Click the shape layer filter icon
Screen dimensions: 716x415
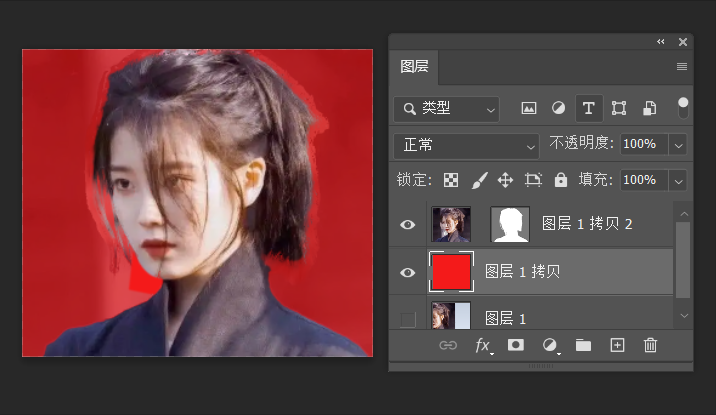tap(619, 108)
